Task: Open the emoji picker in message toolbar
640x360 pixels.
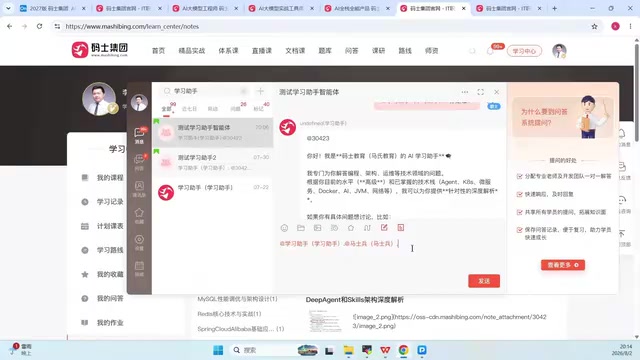Action: click(x=284, y=228)
